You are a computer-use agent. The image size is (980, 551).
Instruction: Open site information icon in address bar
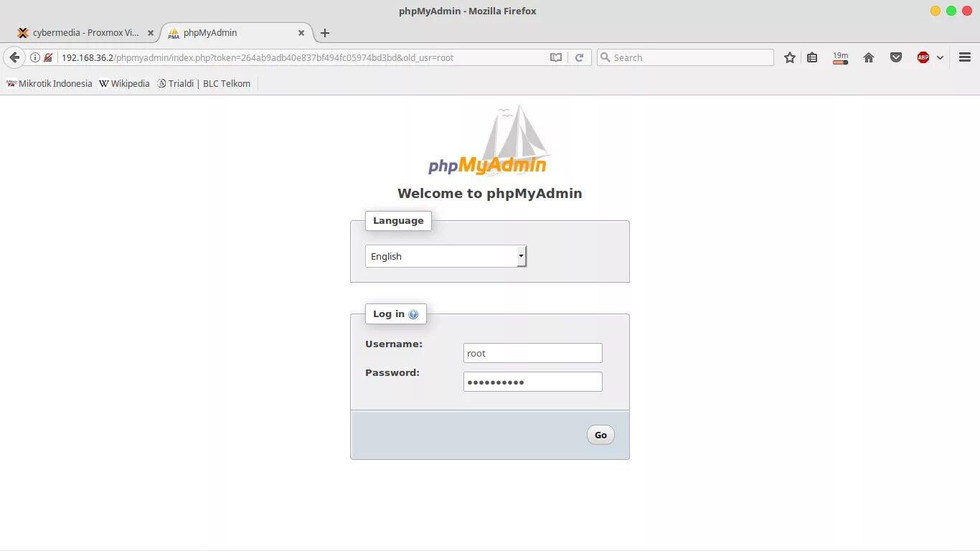34,57
